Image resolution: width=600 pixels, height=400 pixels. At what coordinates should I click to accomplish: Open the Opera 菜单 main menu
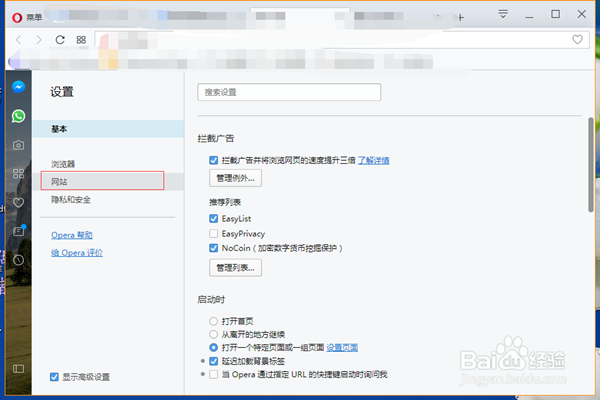27,17
